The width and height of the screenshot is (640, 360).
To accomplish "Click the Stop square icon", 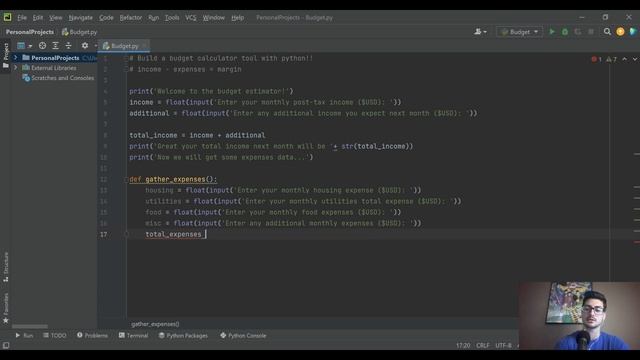I will click(591, 32).
